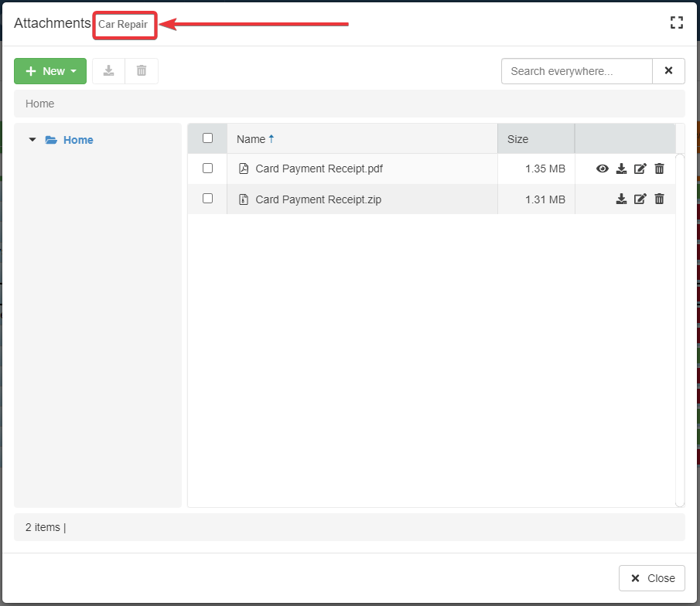
Task: Check the select-all checkbox in header
Action: pos(207,138)
